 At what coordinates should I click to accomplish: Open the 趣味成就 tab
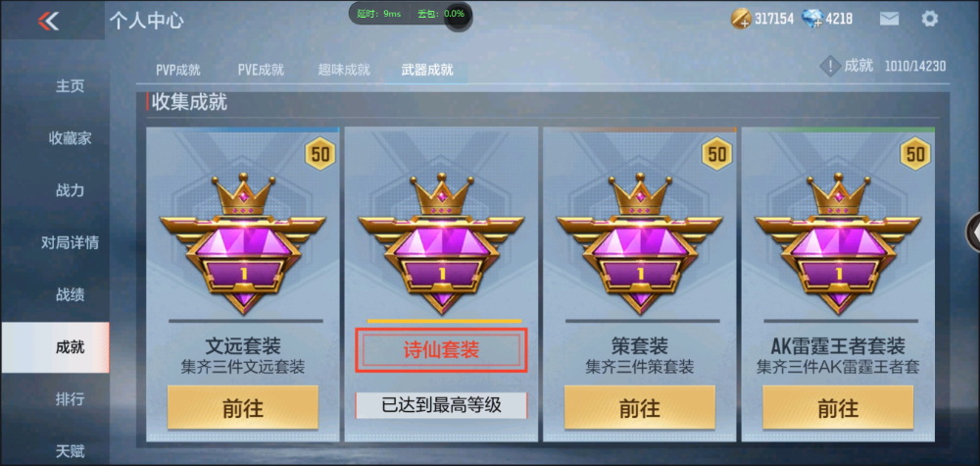coord(344,70)
